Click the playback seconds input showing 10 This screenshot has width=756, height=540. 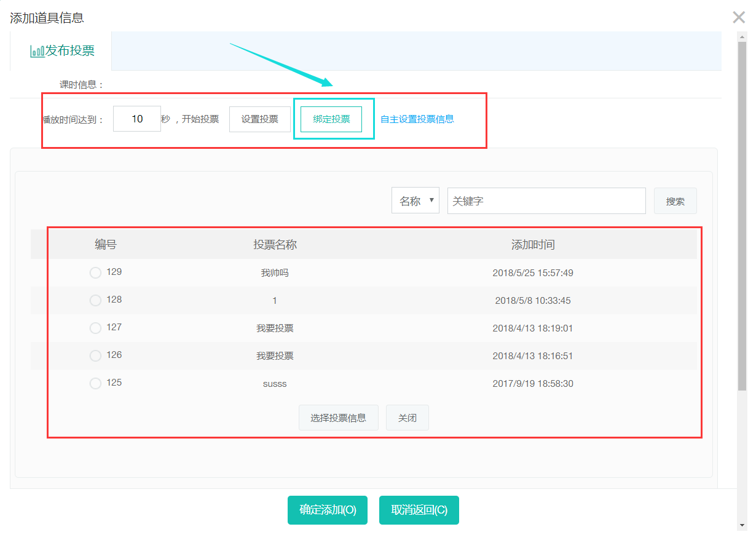click(137, 119)
